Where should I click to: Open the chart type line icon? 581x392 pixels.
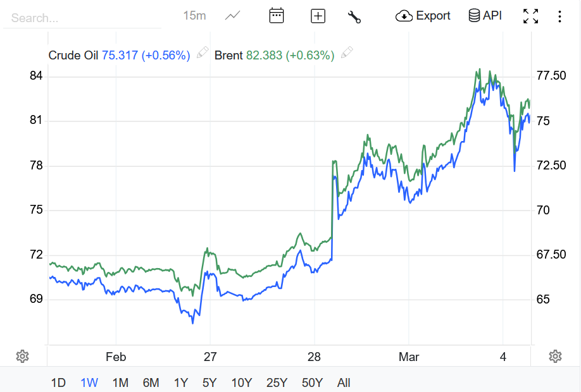pyautogui.click(x=233, y=16)
